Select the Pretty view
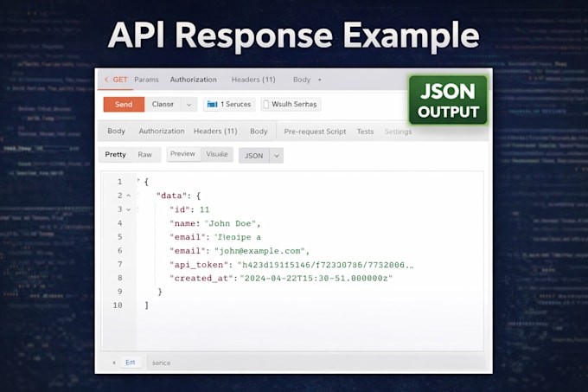This screenshot has width=588, height=392. pyautogui.click(x=115, y=155)
